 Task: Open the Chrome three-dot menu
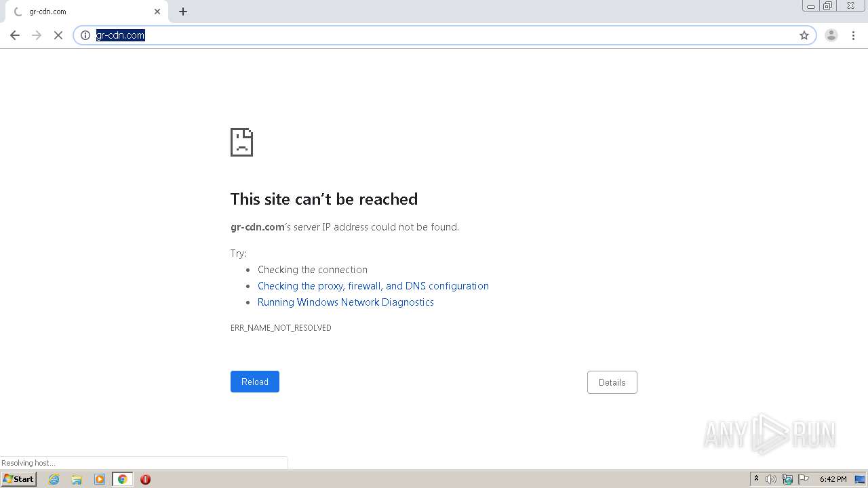[853, 35]
